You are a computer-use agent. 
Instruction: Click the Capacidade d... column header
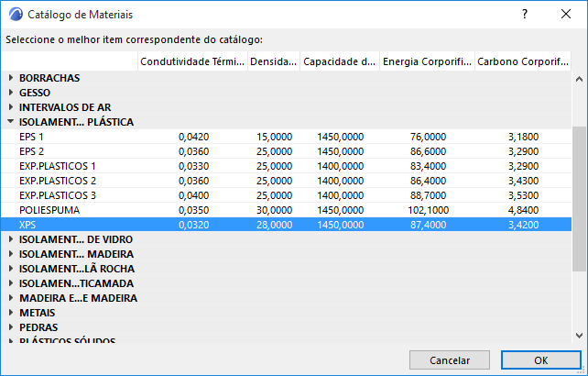[x=340, y=61]
